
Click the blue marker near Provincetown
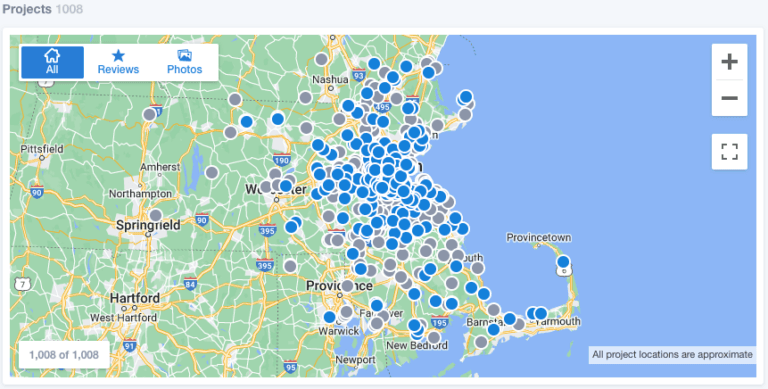[563, 262]
